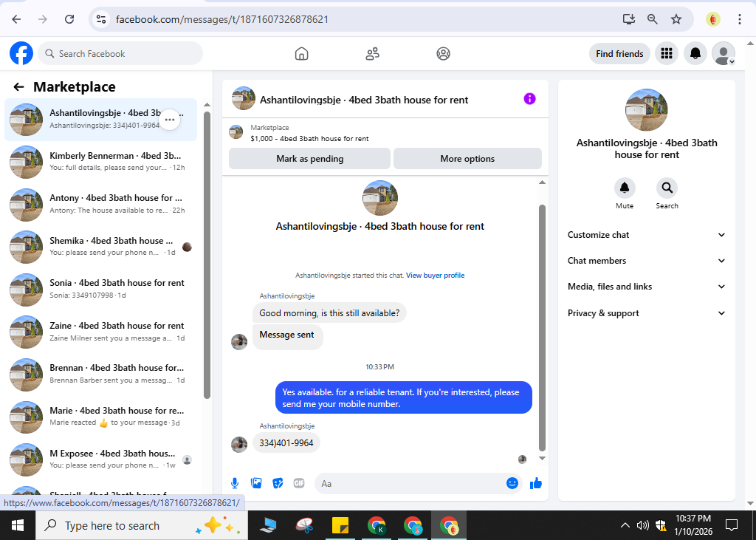
Task: Choose a sticker icon
Action: tap(278, 483)
